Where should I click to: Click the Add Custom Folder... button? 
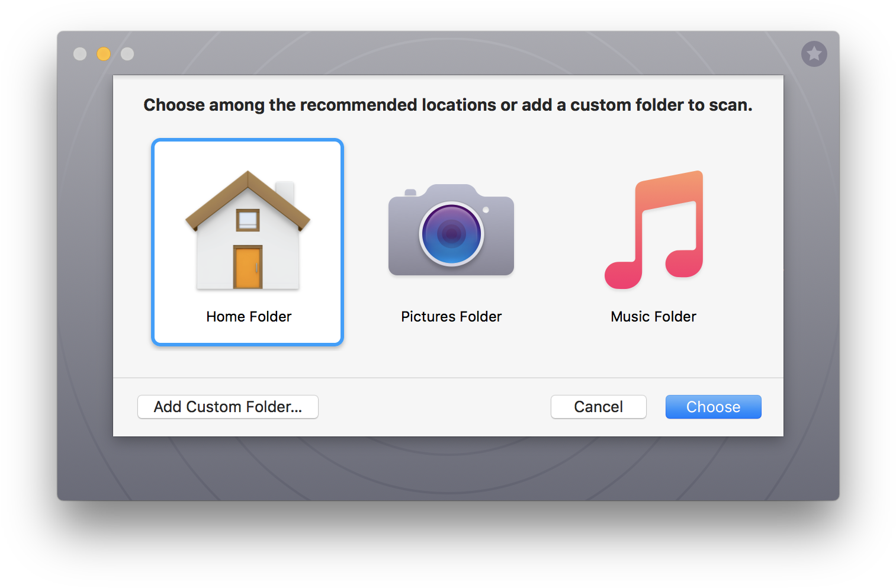pos(228,407)
